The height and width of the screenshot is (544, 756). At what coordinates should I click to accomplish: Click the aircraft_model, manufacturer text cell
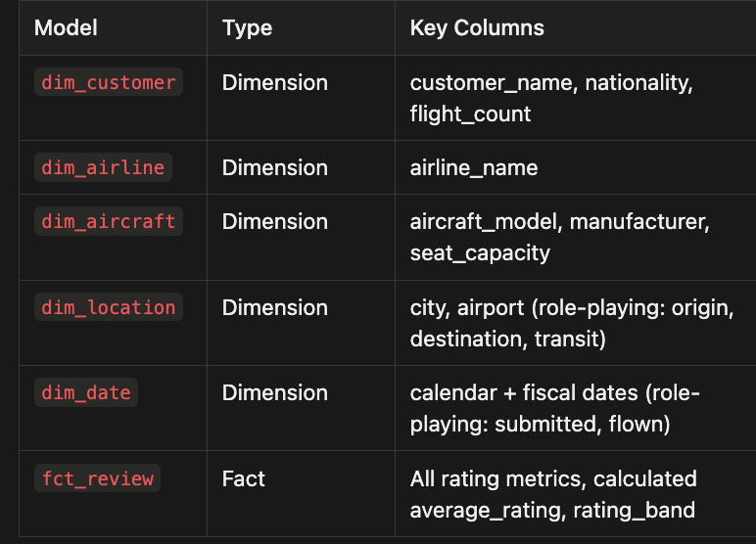[x=560, y=237]
